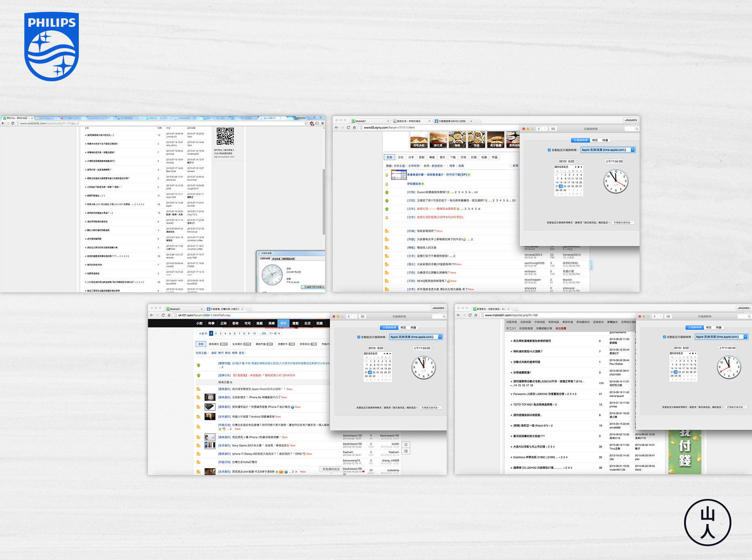Tick the 新窗 checkbox on eyny forum
Image resolution: width=752 pixels, height=560 pixels.
click(x=511, y=166)
